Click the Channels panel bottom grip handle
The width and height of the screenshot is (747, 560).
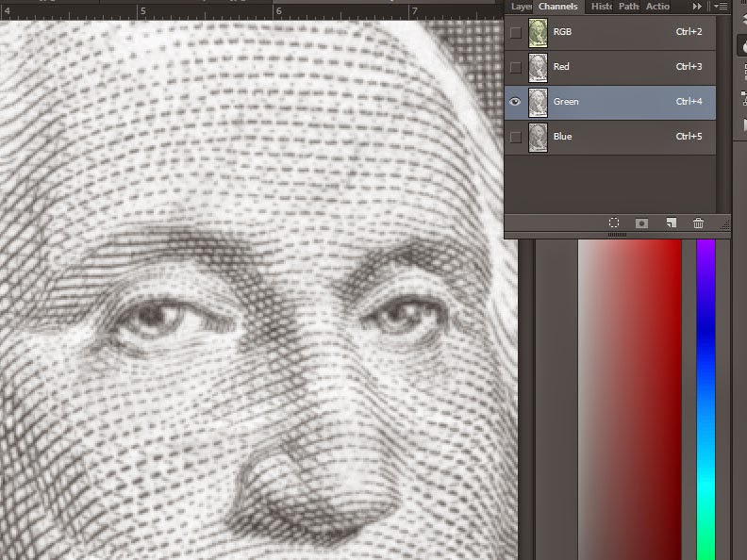point(618,235)
